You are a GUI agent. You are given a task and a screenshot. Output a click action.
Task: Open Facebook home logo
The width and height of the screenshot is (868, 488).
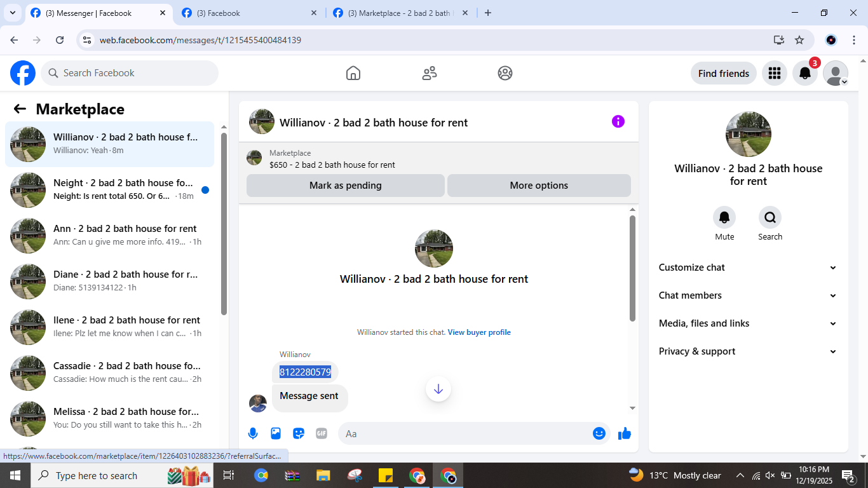23,73
